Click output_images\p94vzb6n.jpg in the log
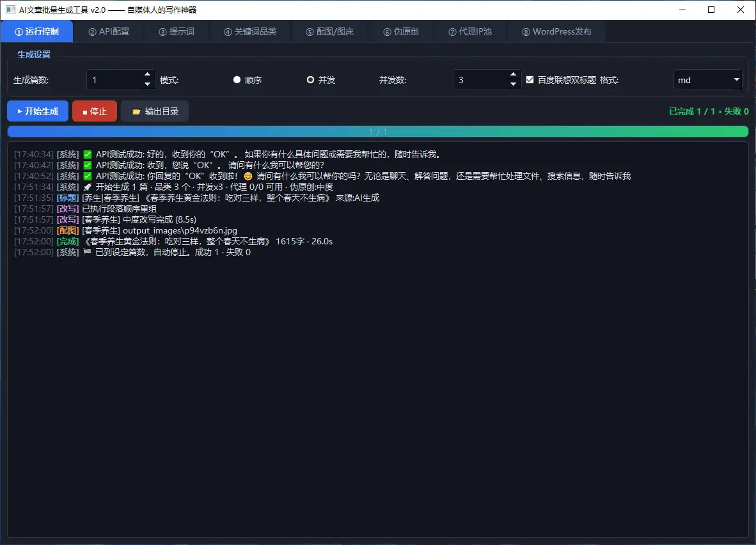This screenshot has height=545, width=756. coord(180,230)
